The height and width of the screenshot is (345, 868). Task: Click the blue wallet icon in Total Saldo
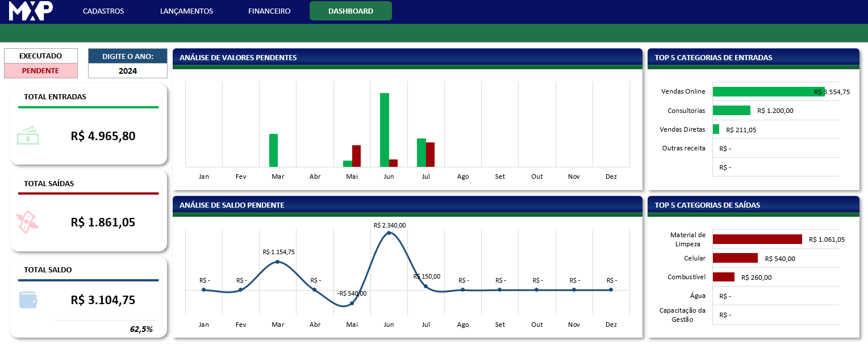28,300
